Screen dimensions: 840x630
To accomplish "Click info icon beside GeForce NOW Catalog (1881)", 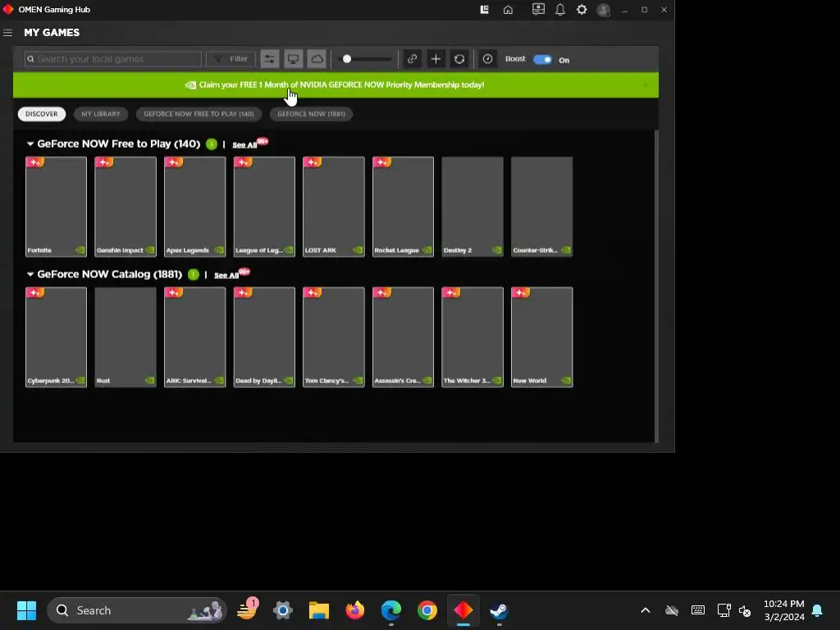I will (194, 274).
